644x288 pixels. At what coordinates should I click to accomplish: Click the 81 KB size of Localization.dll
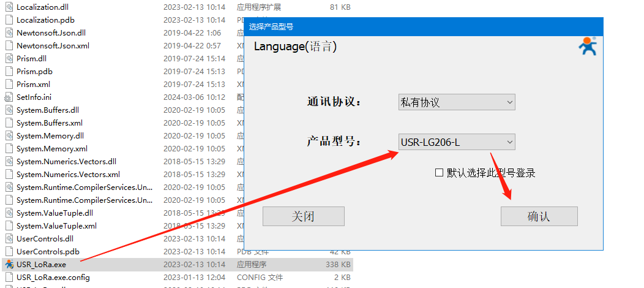340,7
